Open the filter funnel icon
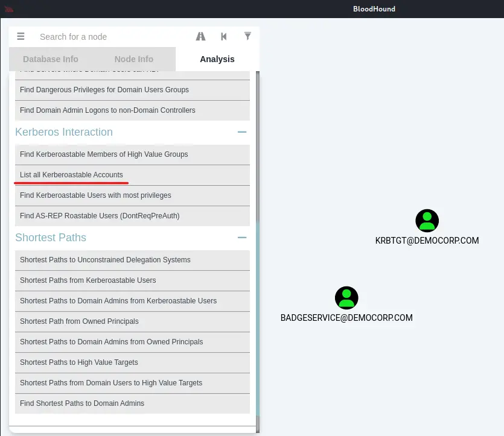The height and width of the screenshot is (436, 504). pos(247,36)
